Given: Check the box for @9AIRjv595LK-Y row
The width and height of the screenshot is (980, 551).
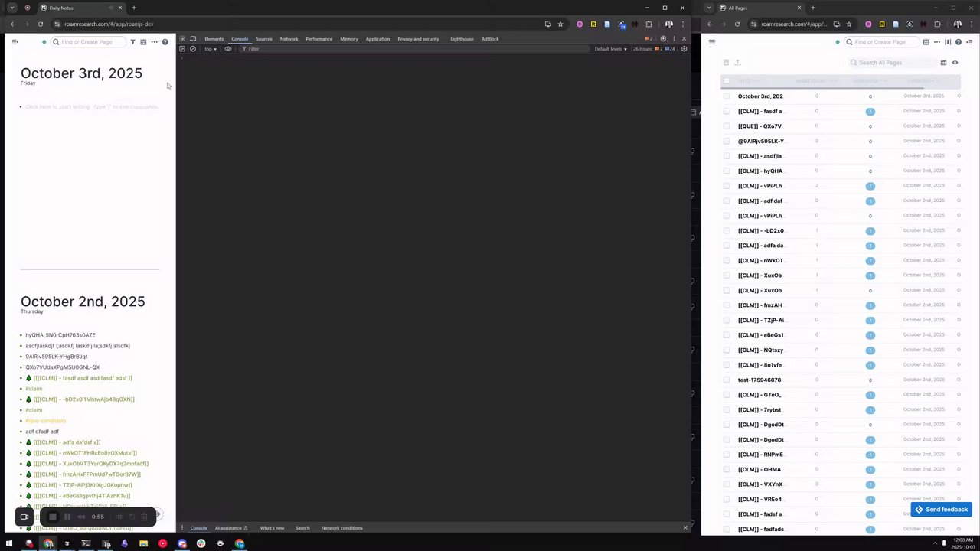Looking at the screenshot, I should [x=727, y=141].
